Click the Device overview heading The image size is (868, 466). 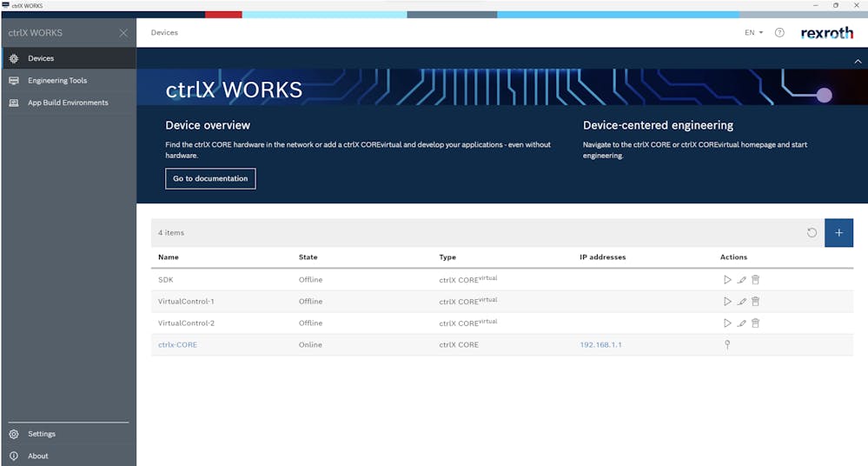coord(208,125)
